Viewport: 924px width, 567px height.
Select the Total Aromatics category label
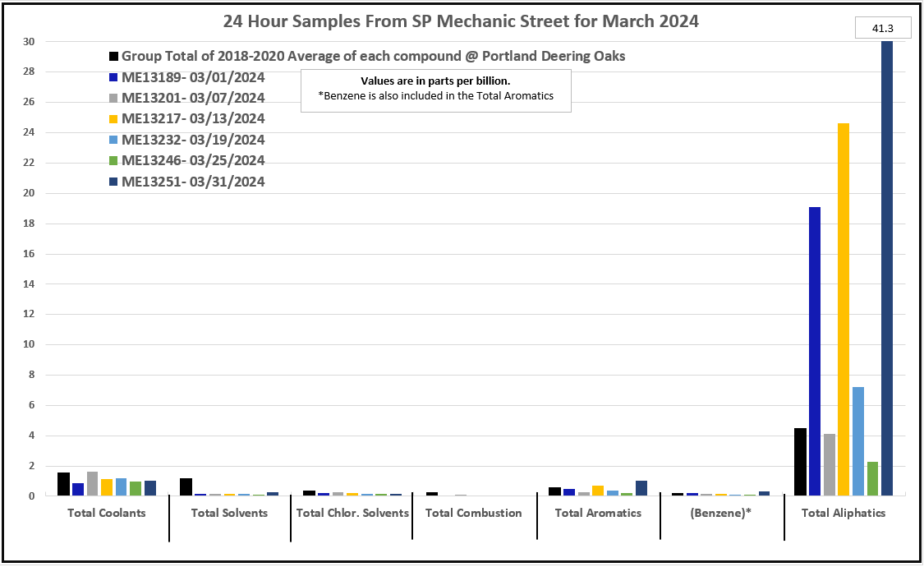point(598,514)
